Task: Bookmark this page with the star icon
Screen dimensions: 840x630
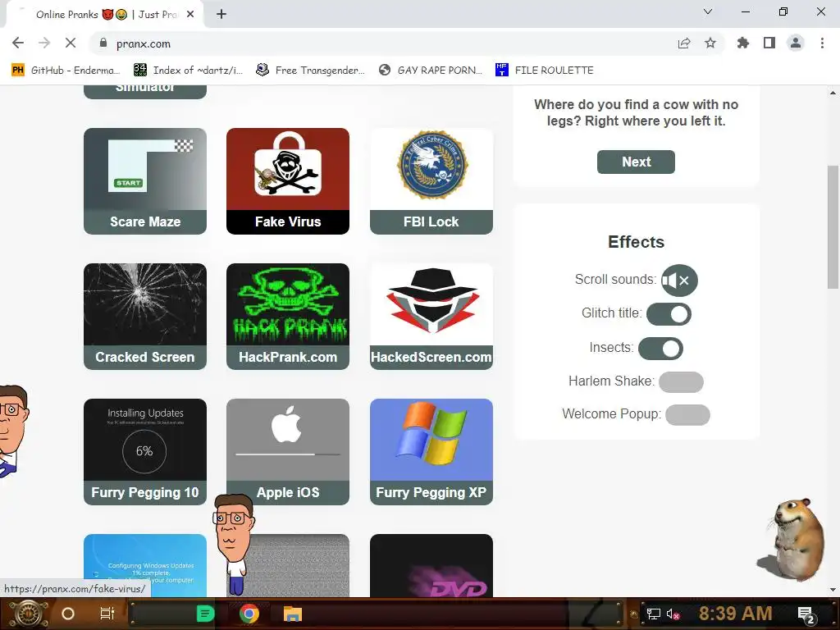Action: [x=710, y=43]
